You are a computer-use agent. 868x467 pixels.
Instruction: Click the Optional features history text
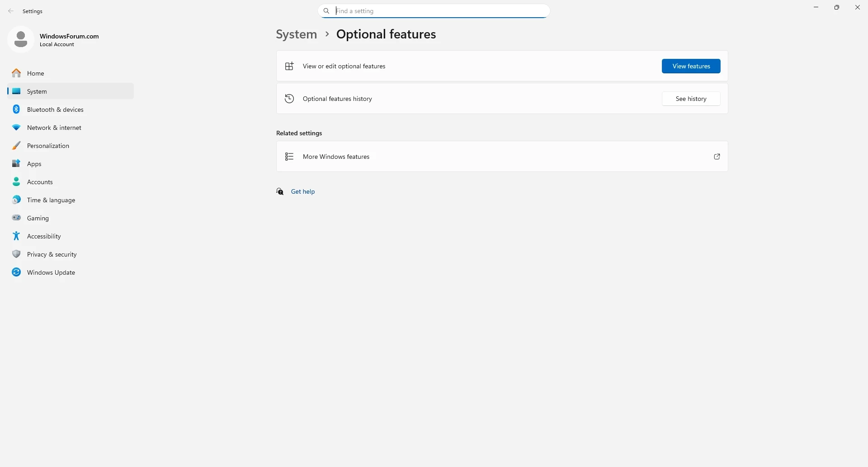[338, 99]
